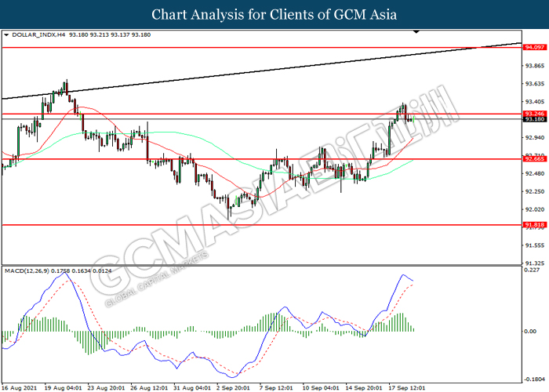Click the 14 Sep 20:01 time label

[x=364, y=388]
